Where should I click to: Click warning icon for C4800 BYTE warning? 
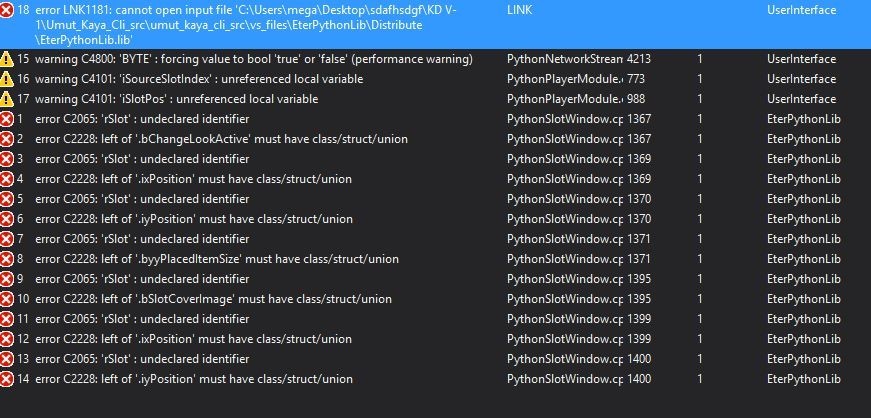pos(7,58)
